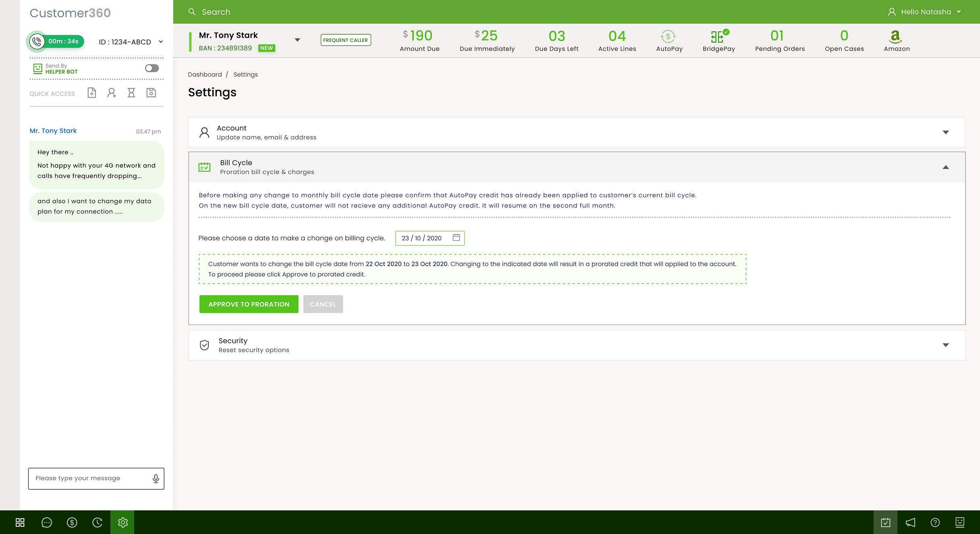Viewport: 980px width, 534px height.
Task: Click the megaphone announcements icon
Action: 910,522
